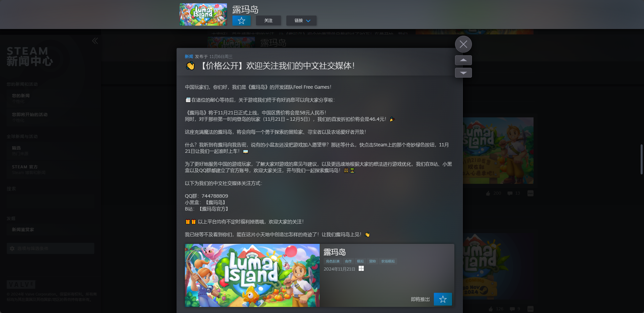Click the 【露玛岛官方】 Bilibili text
Viewport: 644px width, 313px height.
[x=214, y=209]
